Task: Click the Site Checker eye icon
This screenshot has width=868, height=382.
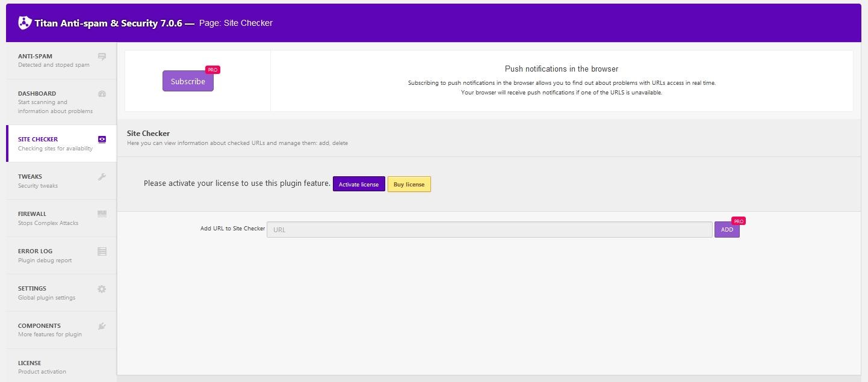Action: coord(102,140)
